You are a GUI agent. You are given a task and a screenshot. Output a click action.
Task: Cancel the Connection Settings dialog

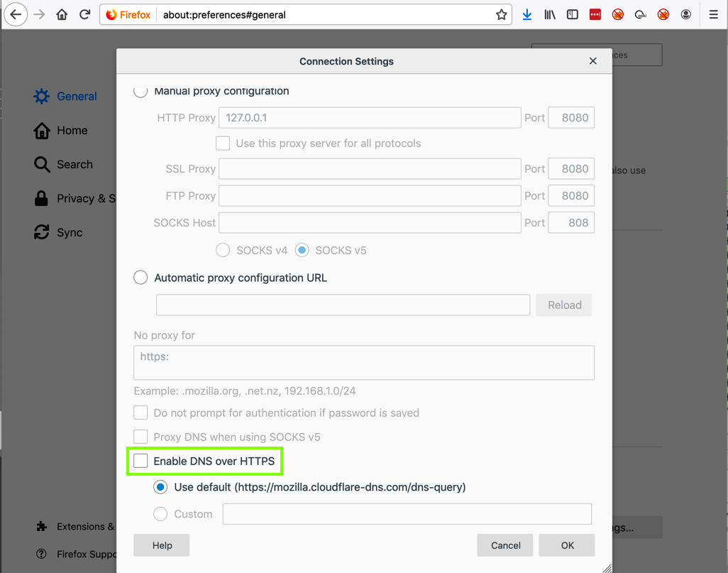tap(505, 545)
